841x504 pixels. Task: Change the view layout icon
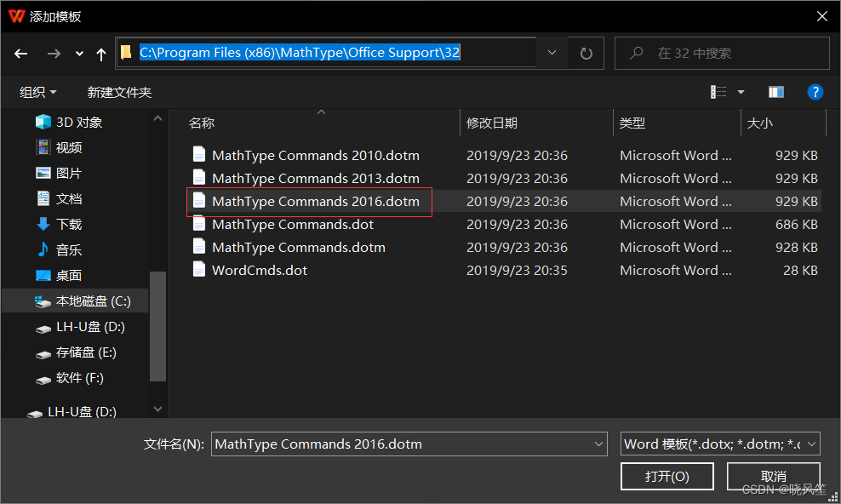718,92
